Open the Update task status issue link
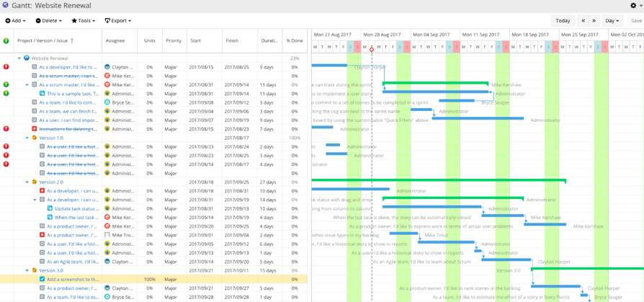The image size is (644, 302). pos(76,209)
